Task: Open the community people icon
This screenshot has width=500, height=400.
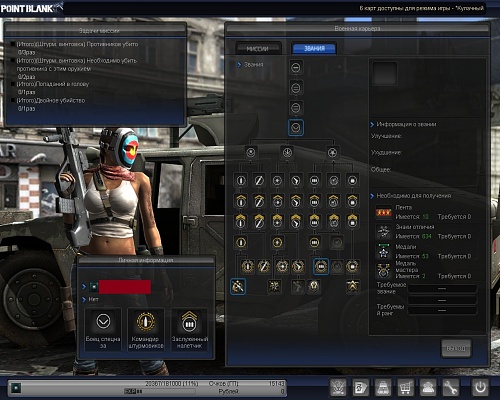Action: coord(428,388)
